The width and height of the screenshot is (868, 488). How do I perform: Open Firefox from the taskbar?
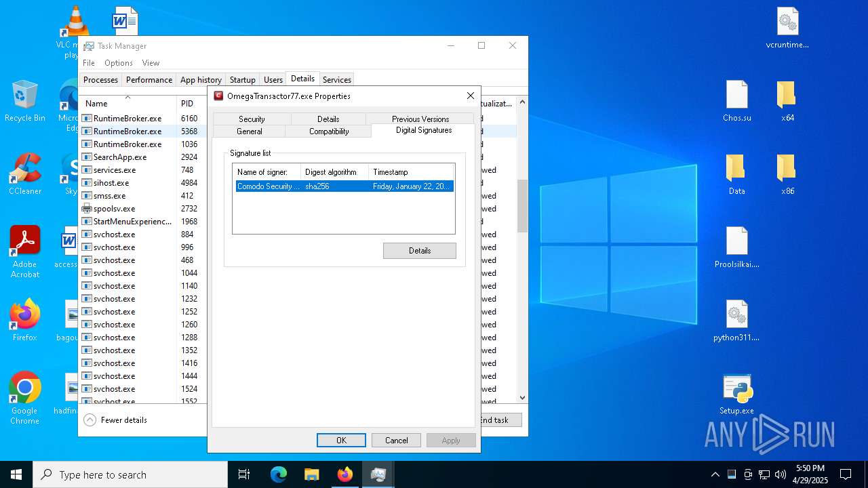[x=344, y=474]
